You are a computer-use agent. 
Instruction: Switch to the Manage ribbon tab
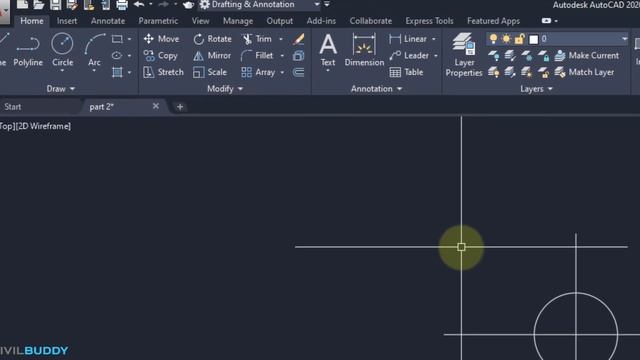coord(238,21)
